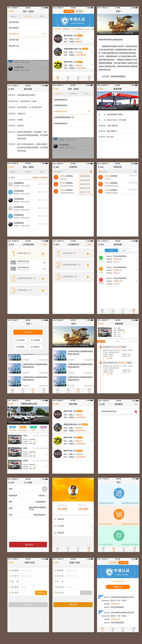Open 03月/2016 selector on 加油信息 without popup
Screen dimensions: 142x644
103,171
